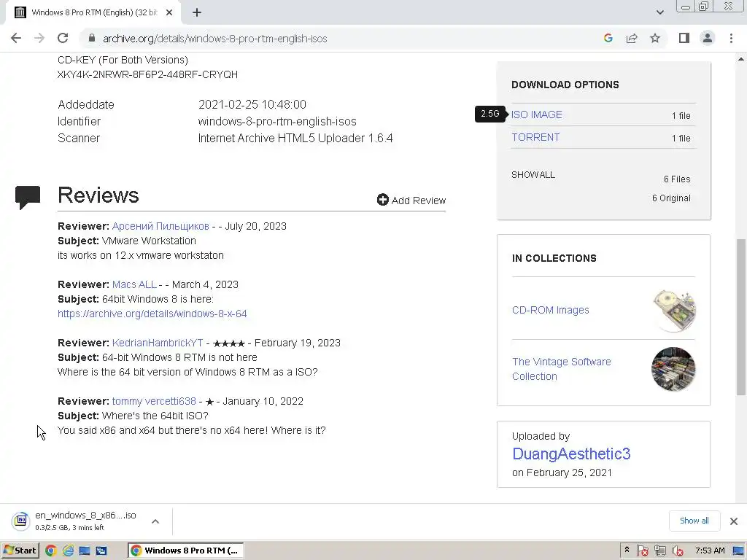Click Scanner value Internet Archive HTML5 Uploader

[295, 138]
